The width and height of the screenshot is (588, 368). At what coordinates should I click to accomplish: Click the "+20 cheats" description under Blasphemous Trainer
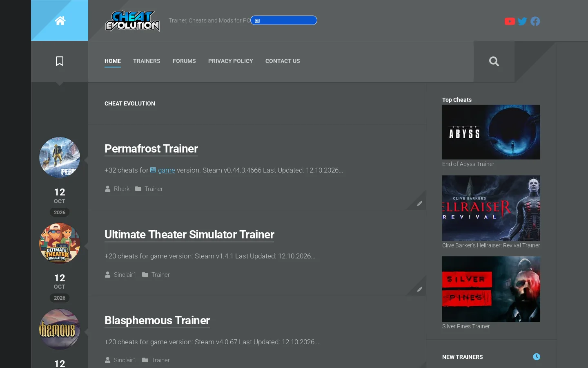coord(212,342)
